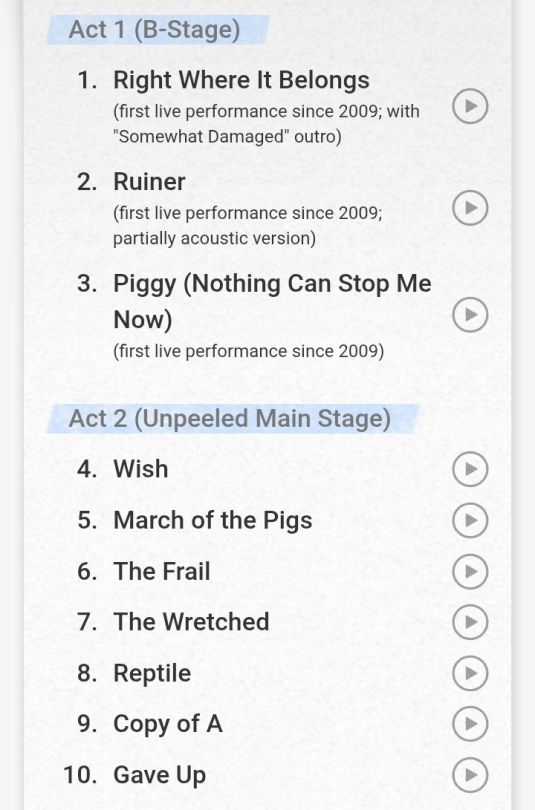Play Copy of A
Screen dimensions: 535x810
tap(470, 724)
